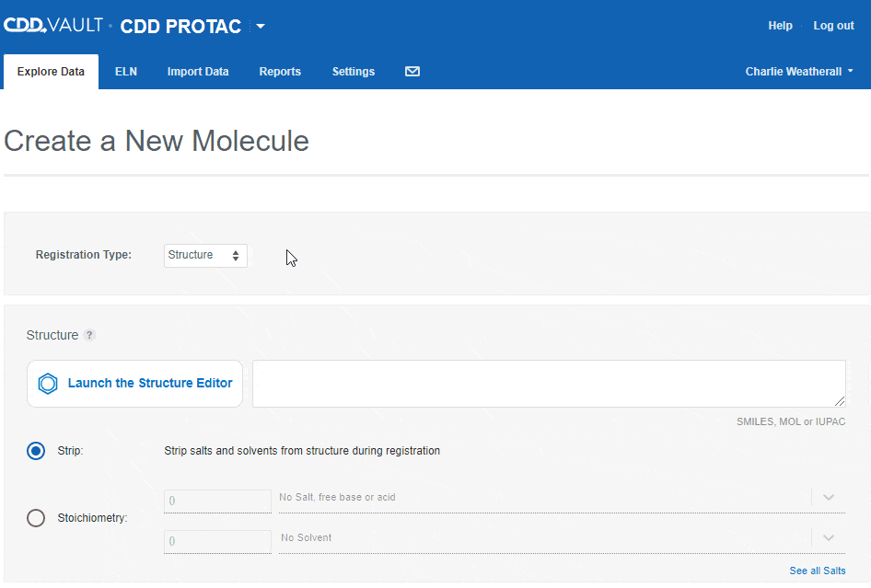871x588 pixels.
Task: Switch to the ELN tab
Action: (126, 72)
